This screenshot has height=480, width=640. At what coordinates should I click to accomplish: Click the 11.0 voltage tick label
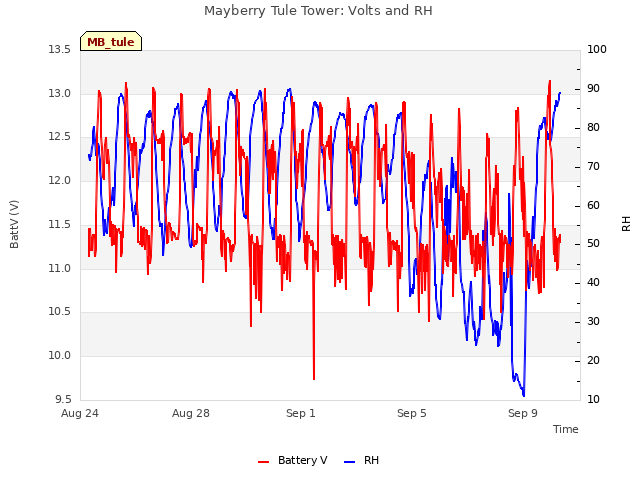(60, 269)
